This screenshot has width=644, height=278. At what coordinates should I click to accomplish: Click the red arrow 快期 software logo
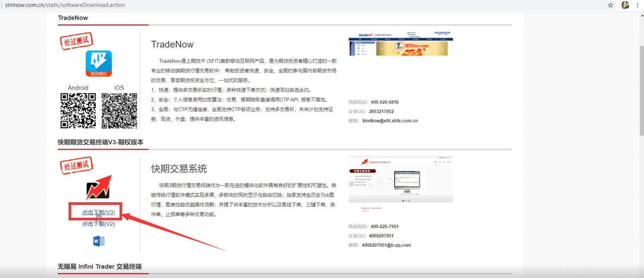(99, 188)
